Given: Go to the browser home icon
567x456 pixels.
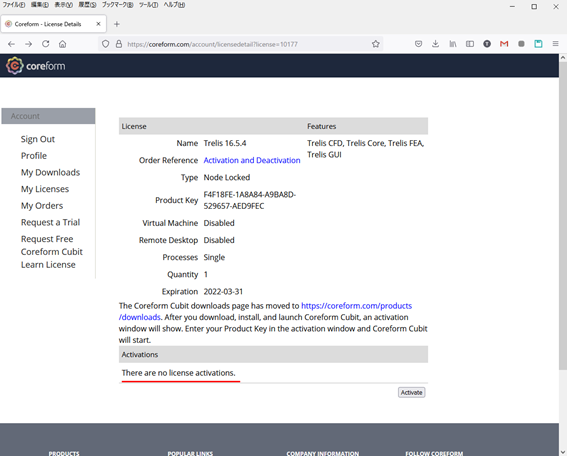Looking at the screenshot, I should pyautogui.click(x=63, y=44).
